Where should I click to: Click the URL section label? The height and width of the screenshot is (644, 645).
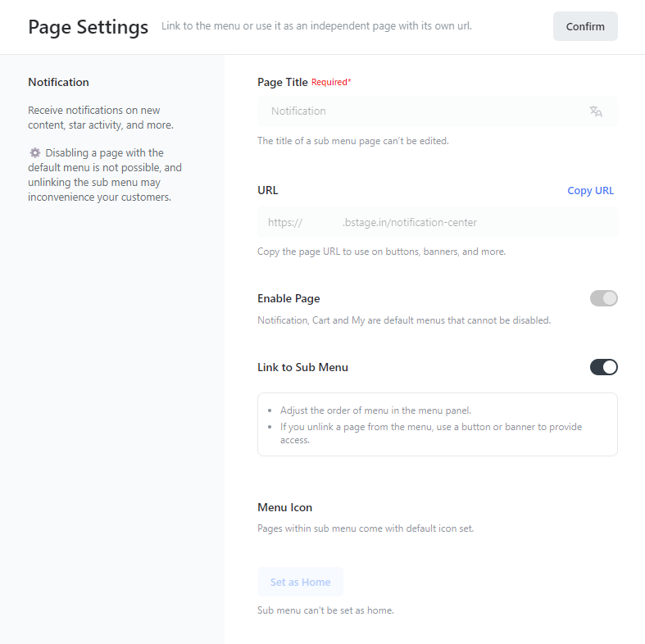click(268, 190)
